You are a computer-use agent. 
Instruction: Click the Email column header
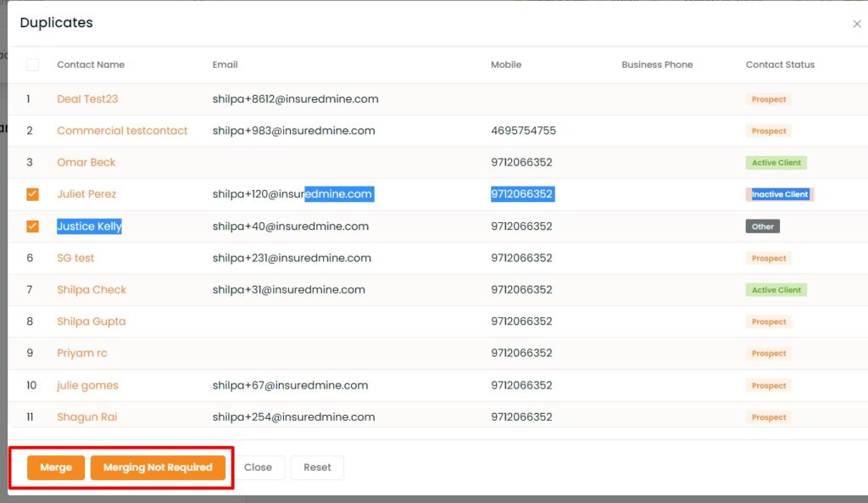[225, 64]
